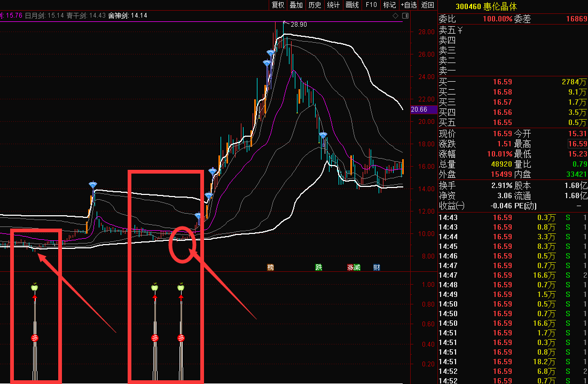Click the +自选 add to watchlist button
Viewport: 588px width, 384px height.
click(x=409, y=5)
